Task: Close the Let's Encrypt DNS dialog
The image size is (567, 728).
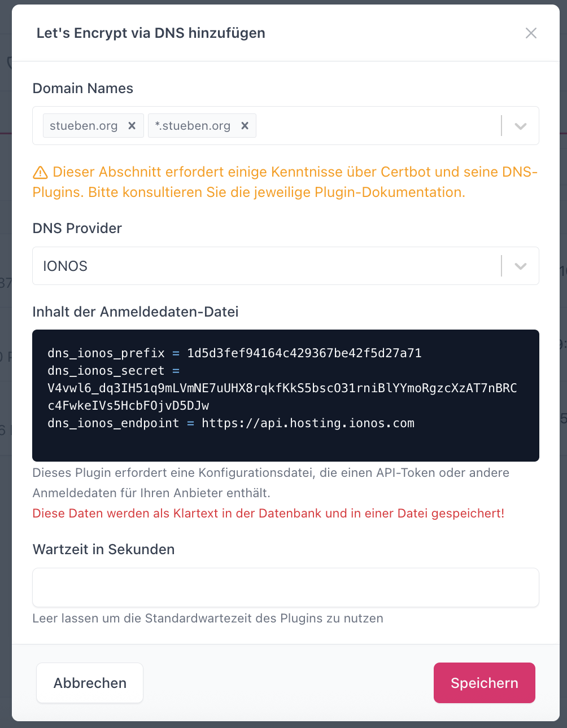Action: (x=530, y=33)
